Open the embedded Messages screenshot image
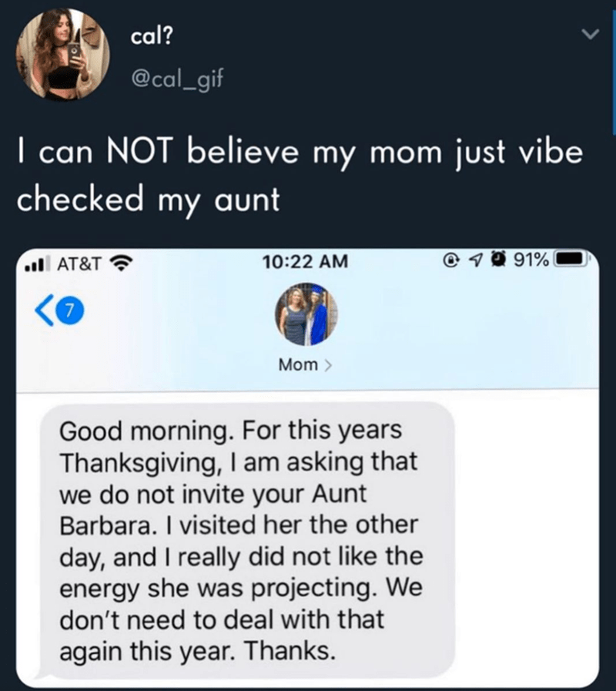616x691 pixels. click(307, 468)
